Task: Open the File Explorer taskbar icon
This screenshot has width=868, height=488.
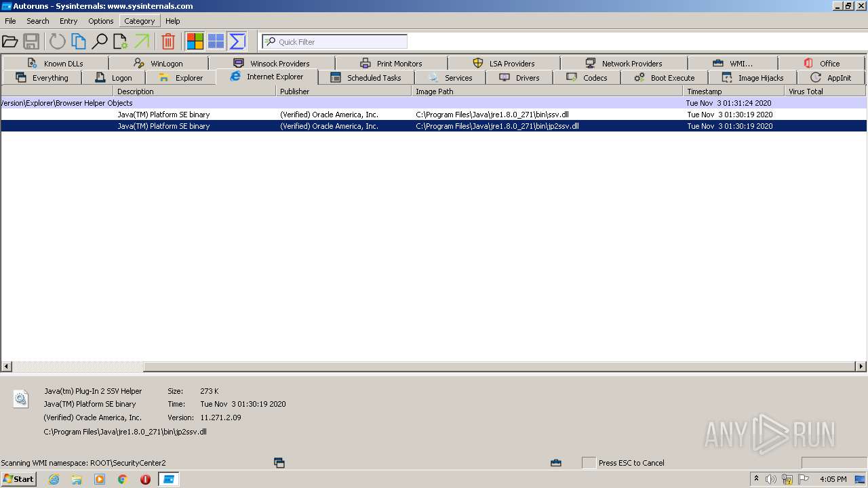Action: pos(77,479)
